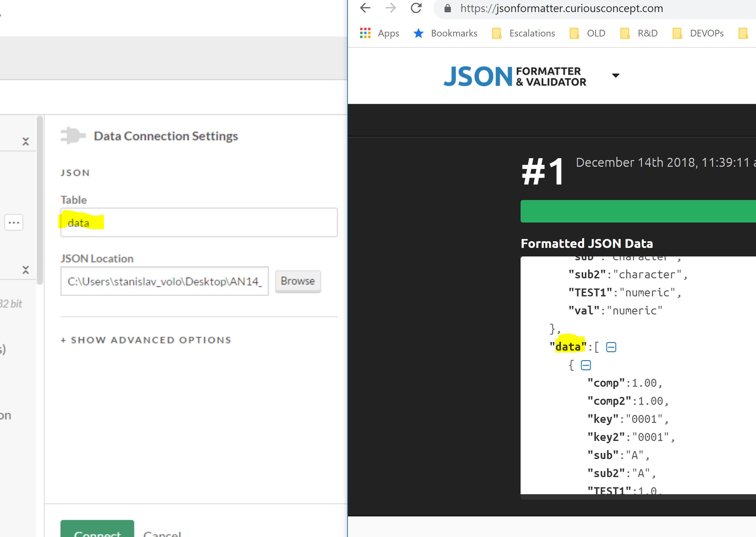Expand Show Advanced Options
Image resolution: width=756 pixels, height=537 pixels.
click(x=146, y=340)
